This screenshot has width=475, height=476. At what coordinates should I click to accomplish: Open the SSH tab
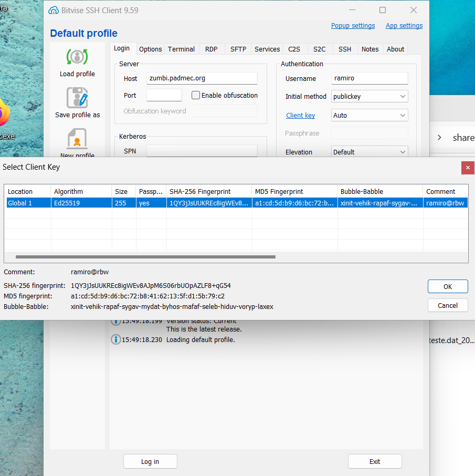[x=345, y=49]
